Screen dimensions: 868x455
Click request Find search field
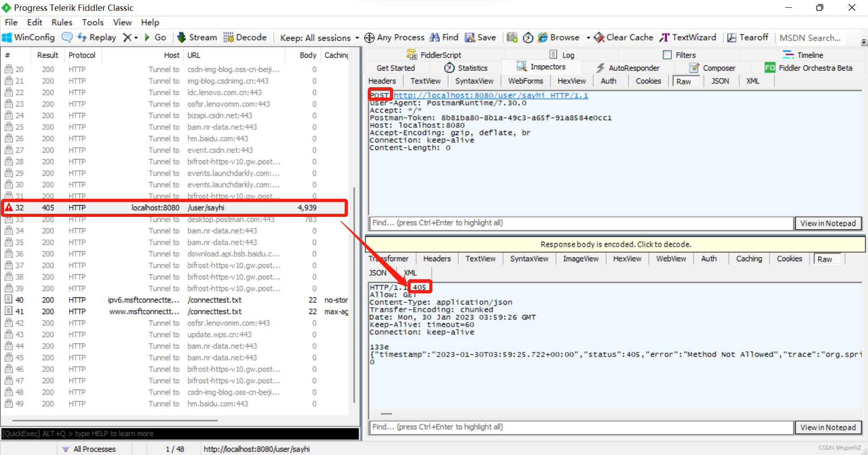(582, 223)
